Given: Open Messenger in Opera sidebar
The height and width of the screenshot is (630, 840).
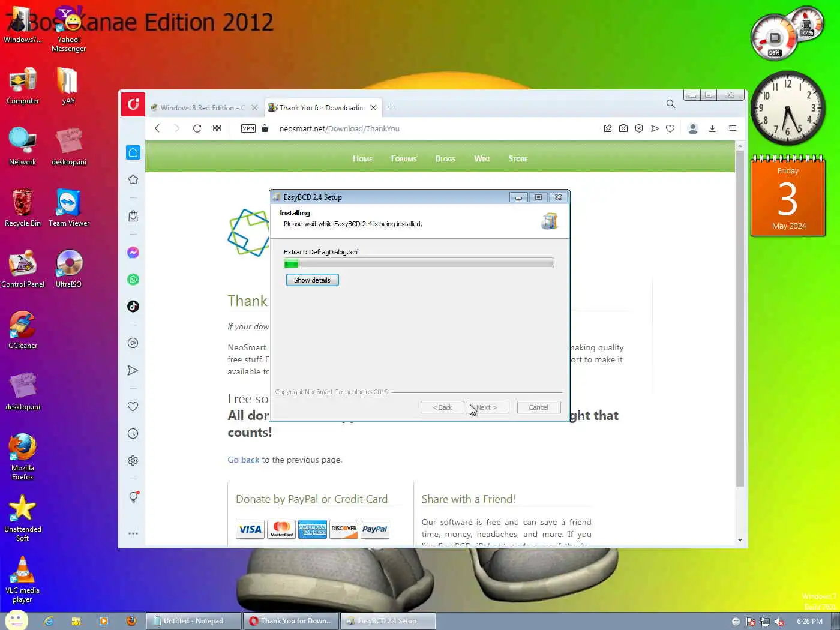Looking at the screenshot, I should [133, 253].
